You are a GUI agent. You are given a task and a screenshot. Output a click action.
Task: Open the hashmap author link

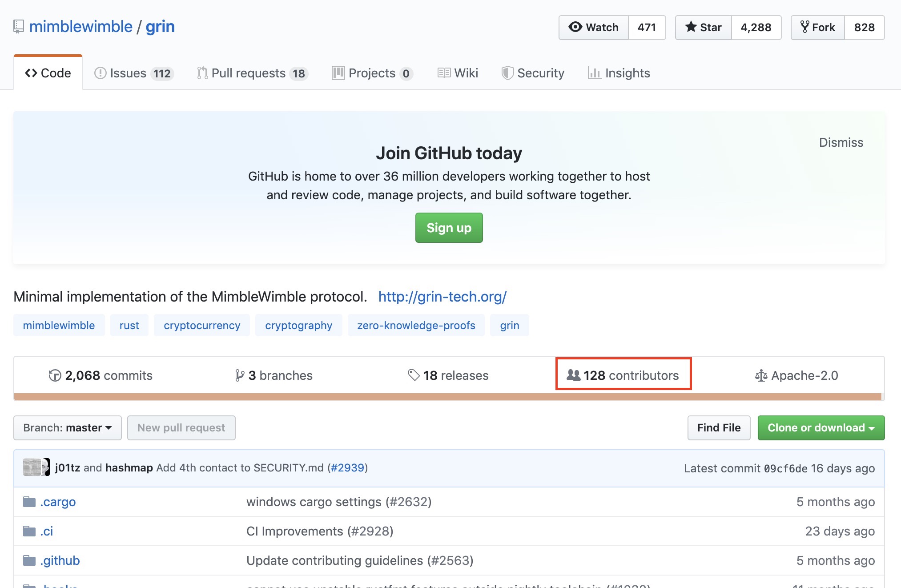(129, 468)
